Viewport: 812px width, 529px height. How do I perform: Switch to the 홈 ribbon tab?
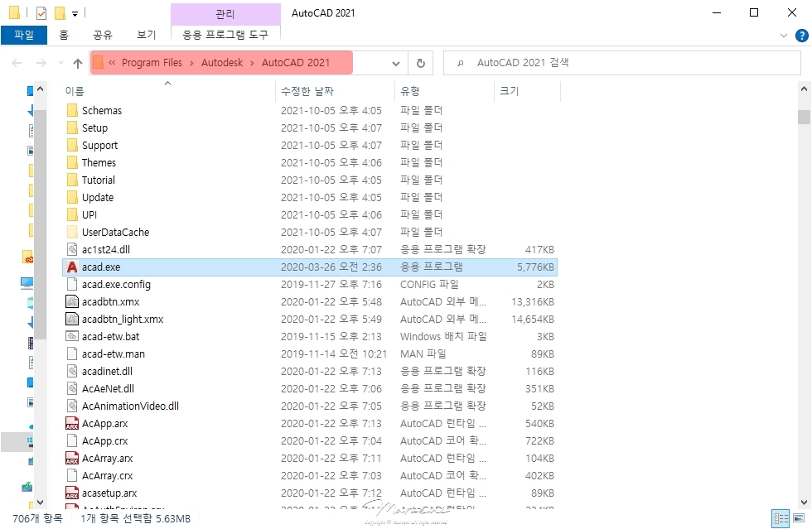pos(64,35)
